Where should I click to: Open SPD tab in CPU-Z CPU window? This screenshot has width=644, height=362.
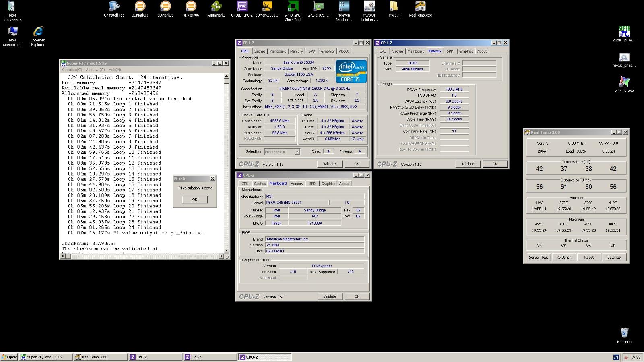click(312, 51)
